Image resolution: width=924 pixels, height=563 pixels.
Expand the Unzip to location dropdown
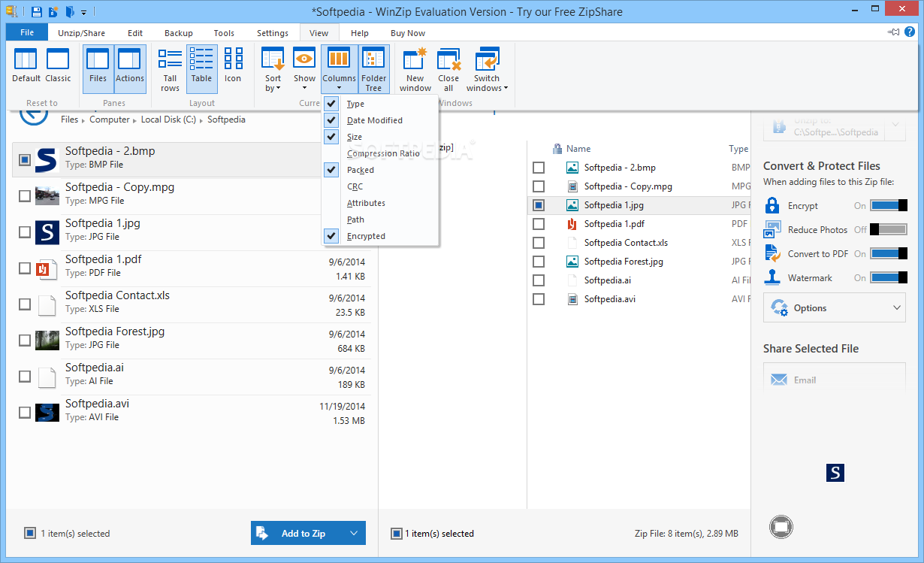pos(896,126)
